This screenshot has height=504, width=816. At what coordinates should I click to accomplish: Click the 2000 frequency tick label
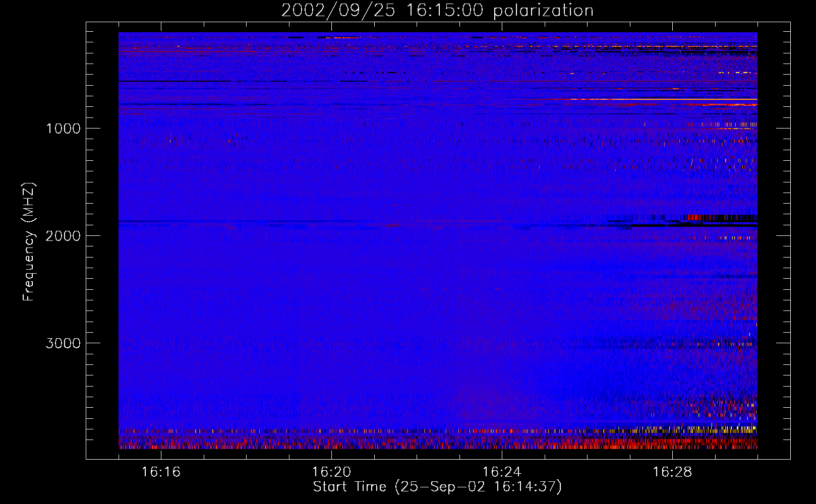click(63, 236)
